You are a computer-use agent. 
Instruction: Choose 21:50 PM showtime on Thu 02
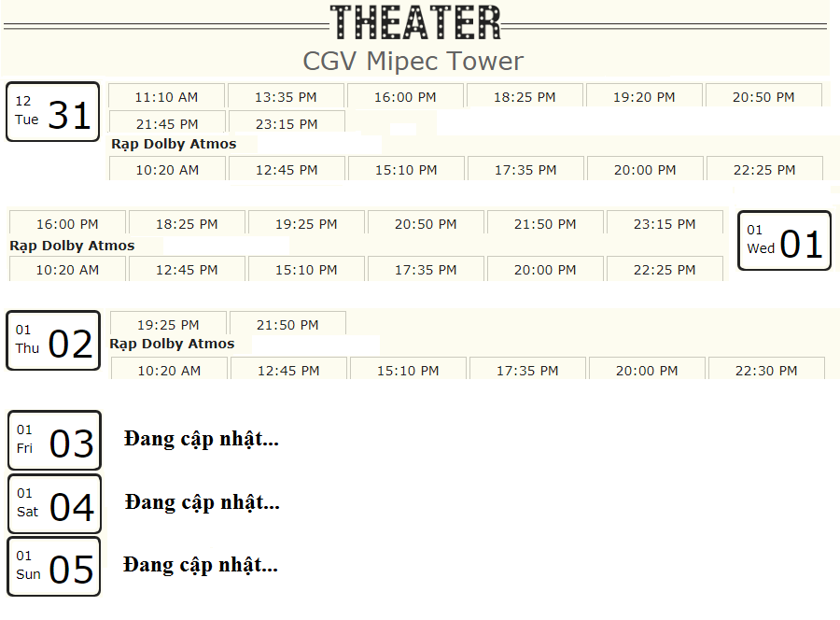coord(287,324)
